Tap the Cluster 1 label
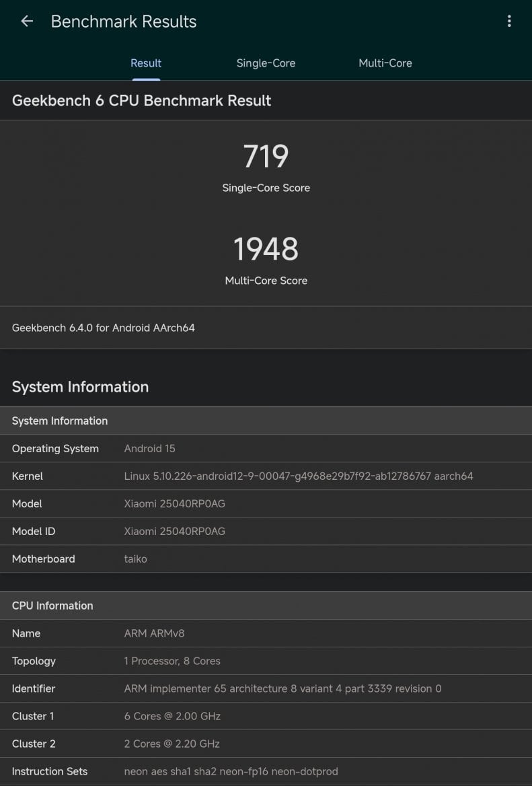Screen dimensions: 532x786 coord(33,716)
